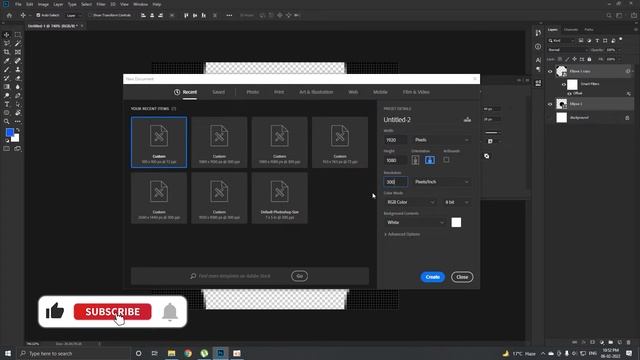Viewport: 640px width, 360px height.
Task: Open the Window menu
Action: point(140,4)
